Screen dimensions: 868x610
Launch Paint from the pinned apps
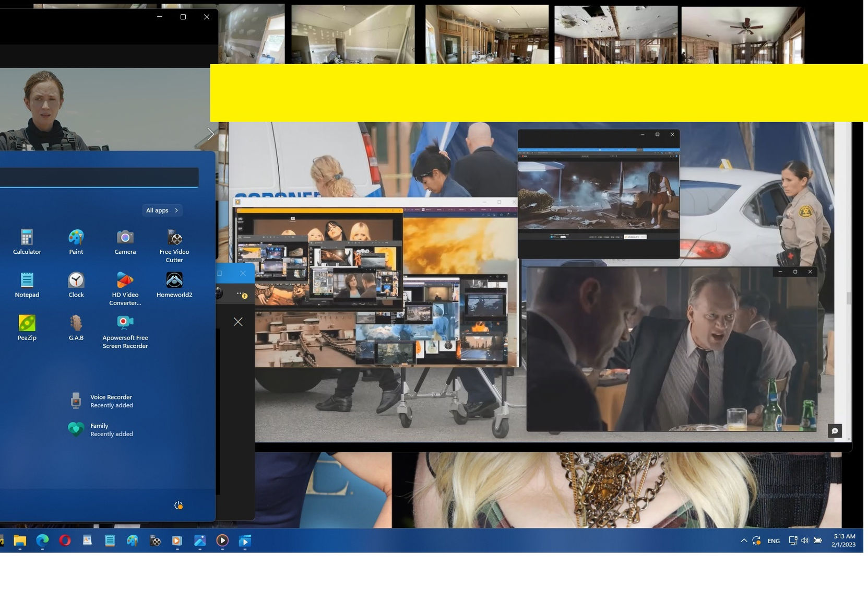tap(76, 242)
